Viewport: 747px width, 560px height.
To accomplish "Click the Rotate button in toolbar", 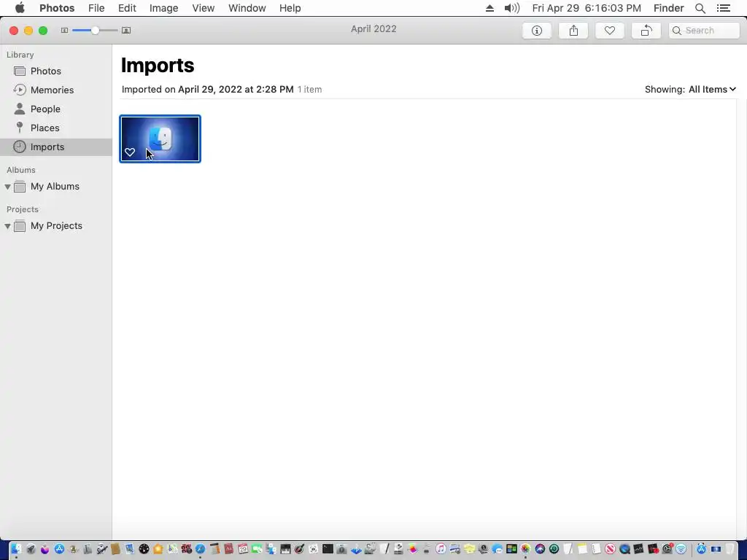I will click(x=646, y=31).
